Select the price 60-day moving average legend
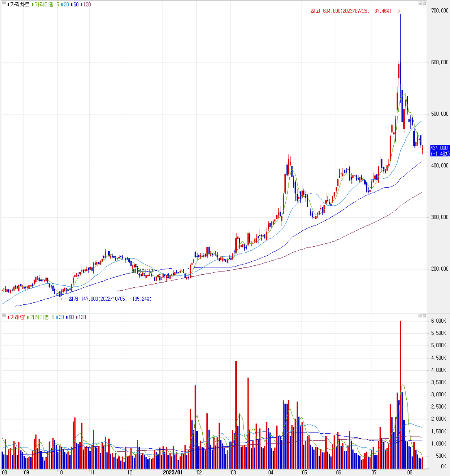This screenshot has width=450, height=476. point(75,5)
